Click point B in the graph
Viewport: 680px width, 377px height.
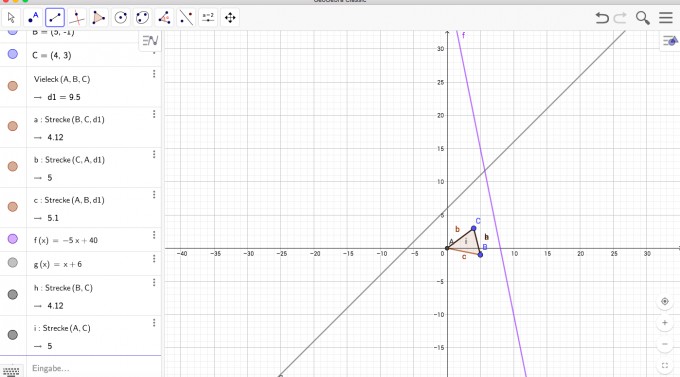coord(480,255)
